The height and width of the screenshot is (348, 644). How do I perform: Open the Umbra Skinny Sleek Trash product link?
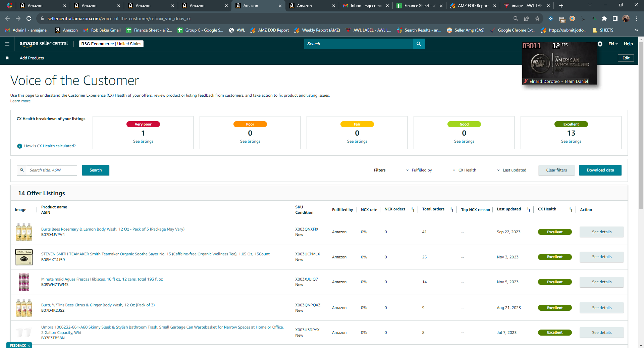coord(162,330)
